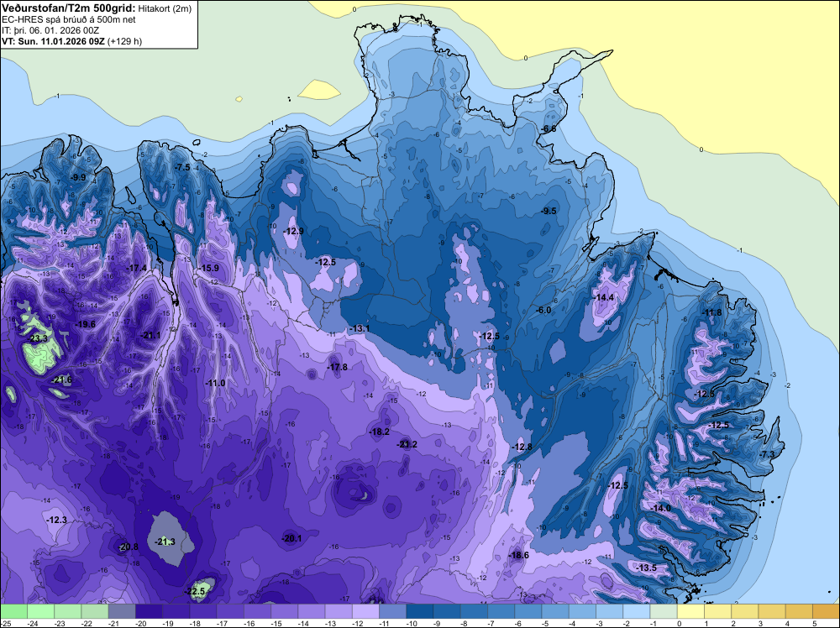This screenshot has width=840, height=628.
Task: Click the -18.2 temperature label
Action: pos(380,432)
